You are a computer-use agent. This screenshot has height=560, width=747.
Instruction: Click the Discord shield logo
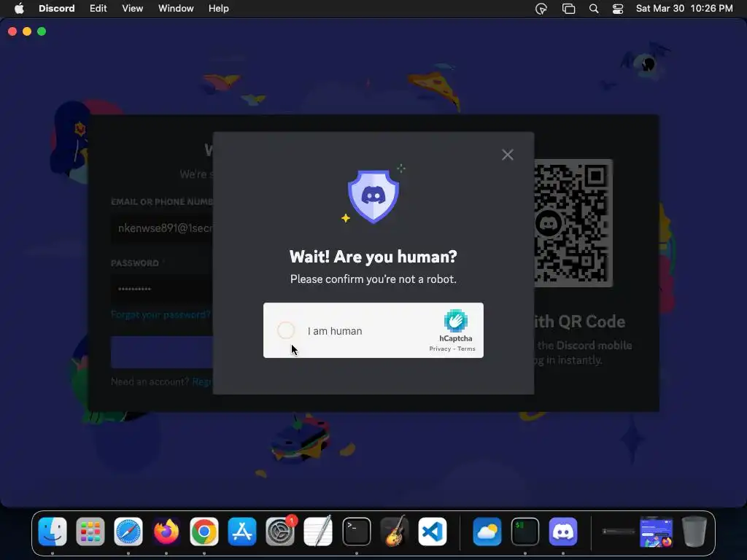[x=373, y=196]
